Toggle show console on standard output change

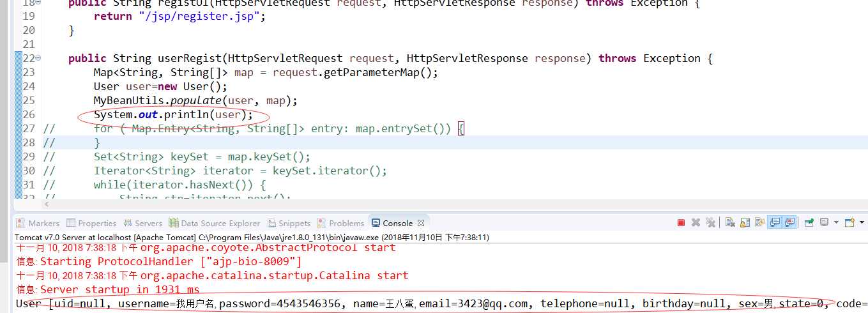pyautogui.click(x=775, y=222)
